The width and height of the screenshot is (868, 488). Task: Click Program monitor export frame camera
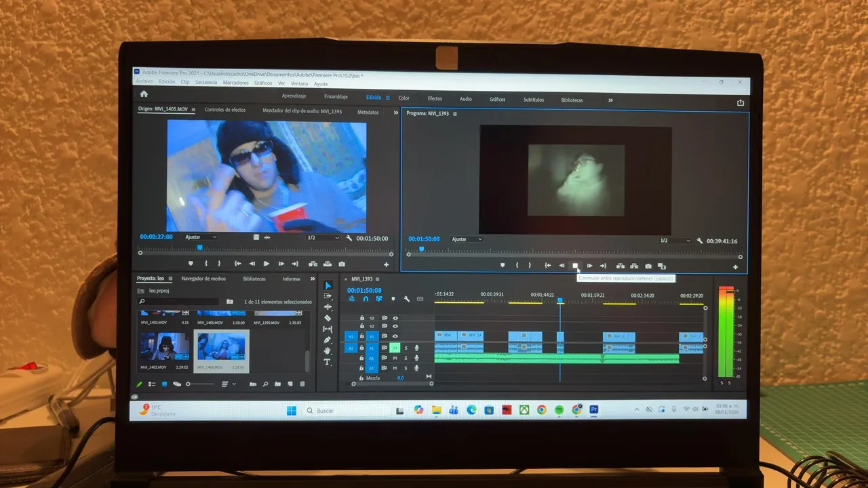coord(648,266)
